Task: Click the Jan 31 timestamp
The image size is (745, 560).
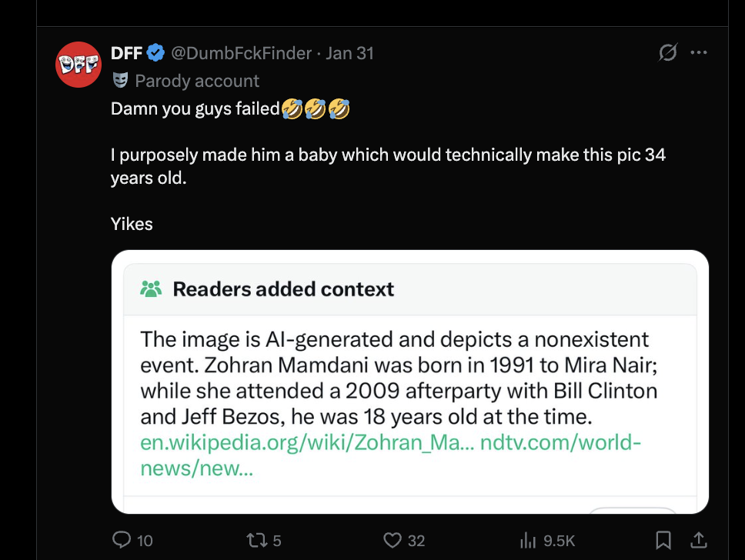Action: tap(349, 53)
